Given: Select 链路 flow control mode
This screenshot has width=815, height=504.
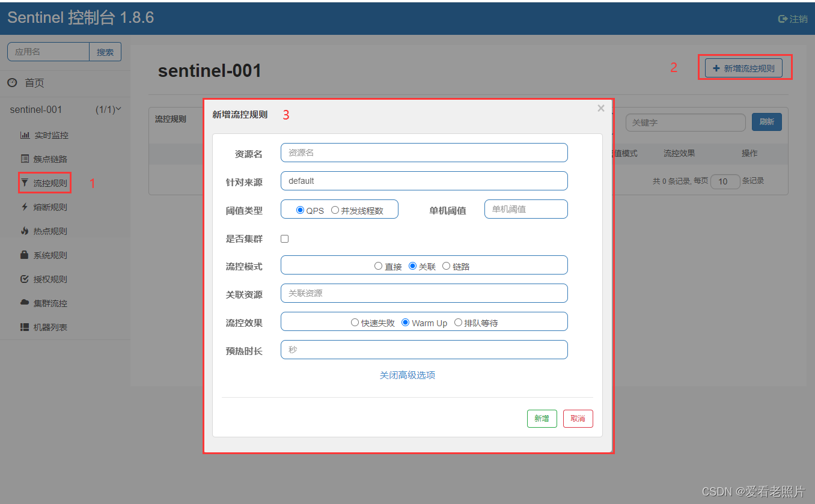Looking at the screenshot, I should [x=446, y=266].
